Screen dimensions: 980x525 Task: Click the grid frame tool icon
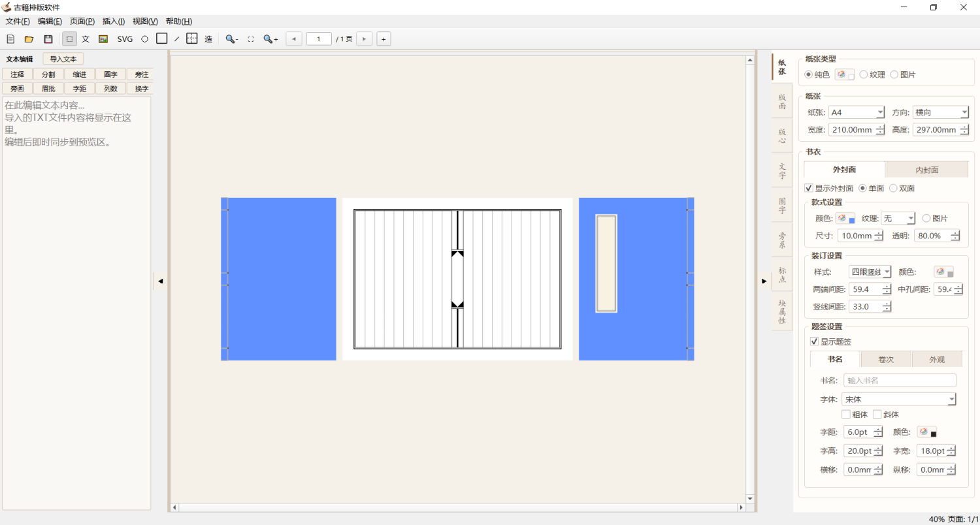191,39
